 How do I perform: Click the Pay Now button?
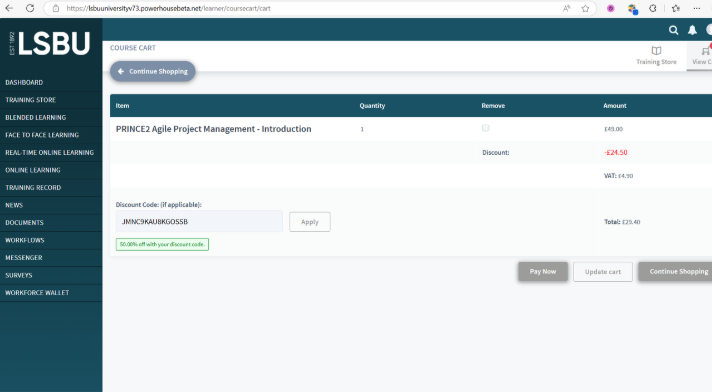pos(543,271)
